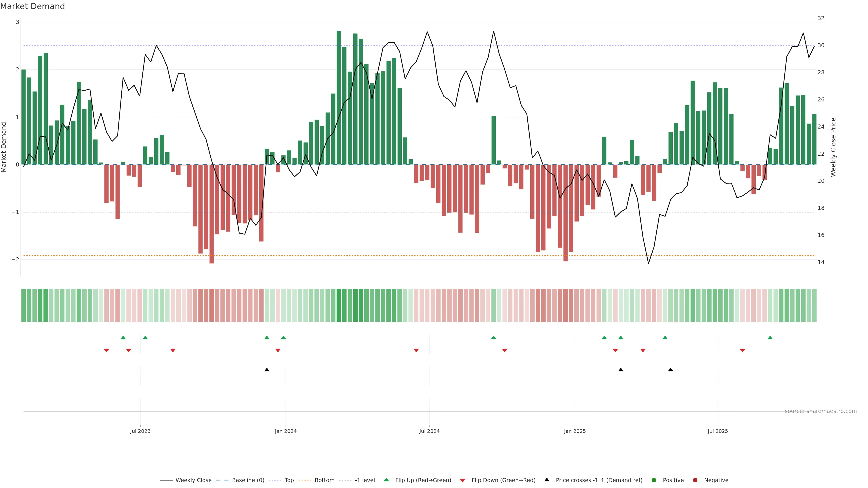Screen dimensions: 868x488
Task: Click the black Price crosses legend triangle
Action: coord(547,480)
